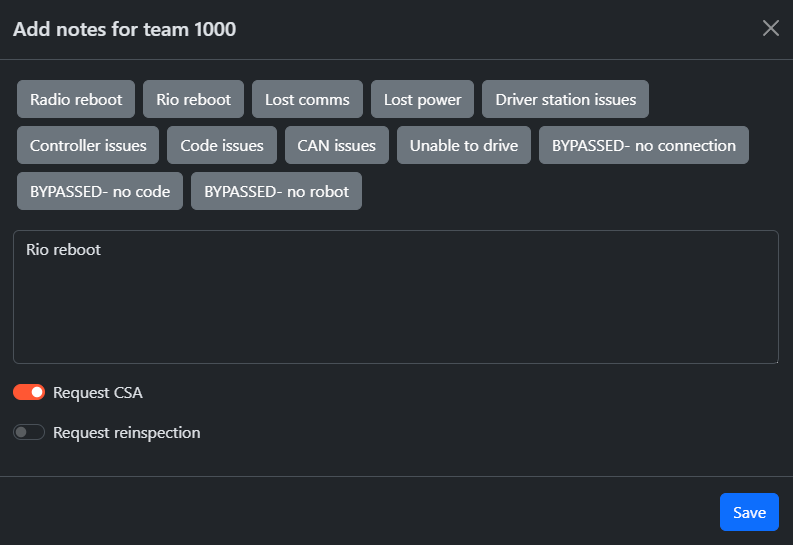Close the Add notes dialog
Viewport: 793px width, 545px height.
click(771, 28)
